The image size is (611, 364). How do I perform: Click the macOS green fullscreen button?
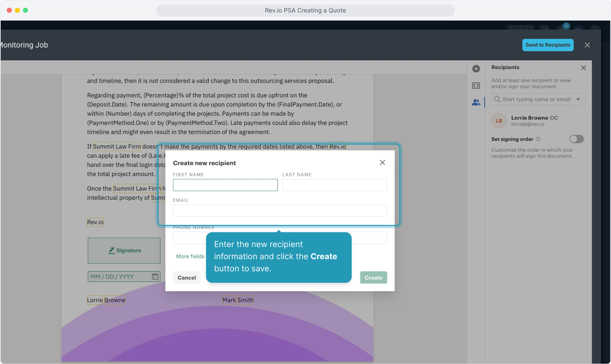(x=25, y=10)
